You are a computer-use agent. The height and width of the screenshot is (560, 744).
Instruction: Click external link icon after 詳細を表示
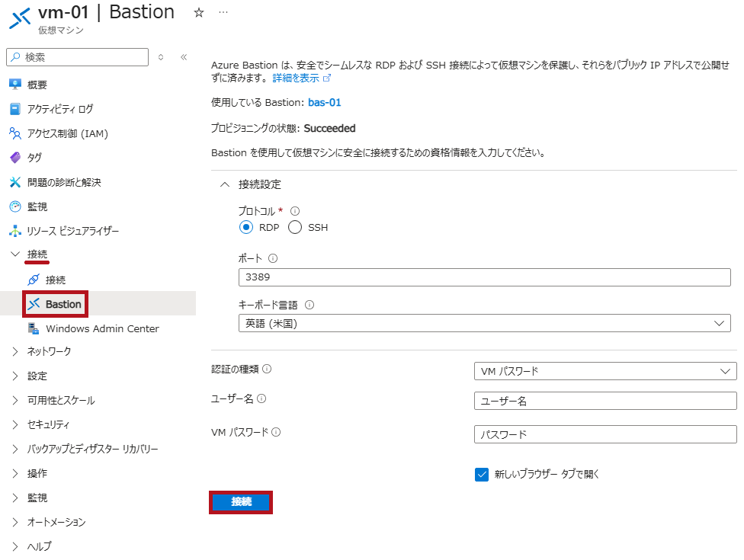tap(327, 78)
